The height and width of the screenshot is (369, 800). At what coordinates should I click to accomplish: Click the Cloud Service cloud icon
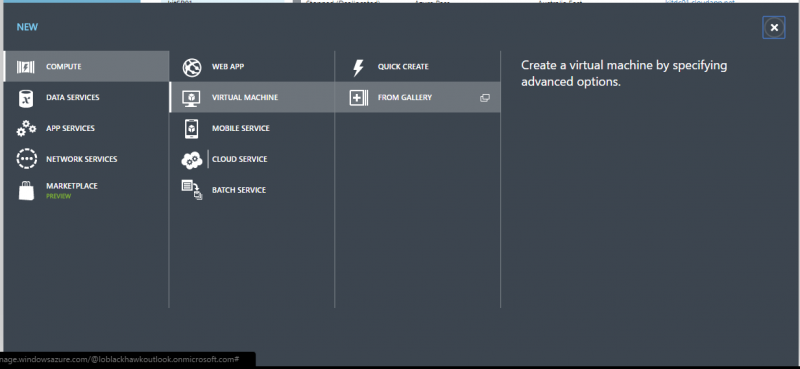click(192, 160)
